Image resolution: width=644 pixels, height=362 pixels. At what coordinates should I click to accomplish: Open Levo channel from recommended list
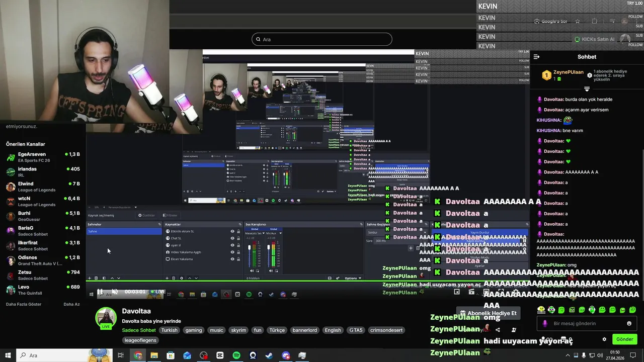43,290
